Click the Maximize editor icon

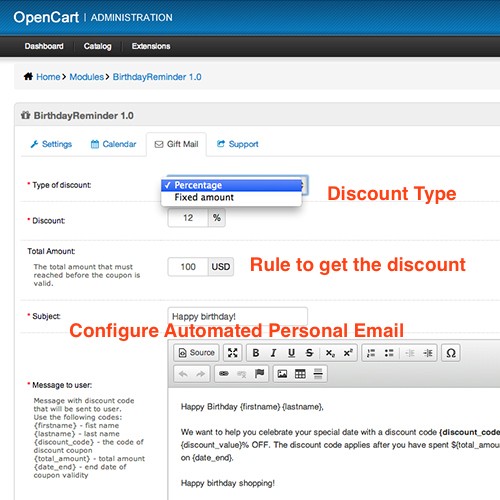tap(232, 353)
